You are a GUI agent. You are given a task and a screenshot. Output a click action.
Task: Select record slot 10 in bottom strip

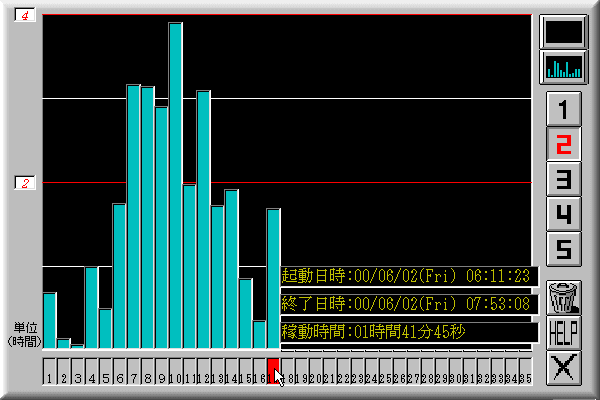point(175,371)
